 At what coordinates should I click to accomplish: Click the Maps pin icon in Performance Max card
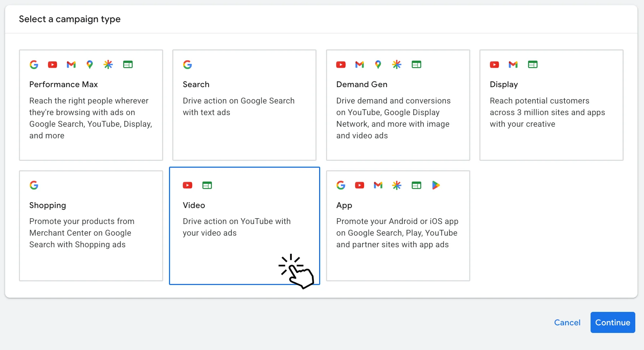point(90,65)
